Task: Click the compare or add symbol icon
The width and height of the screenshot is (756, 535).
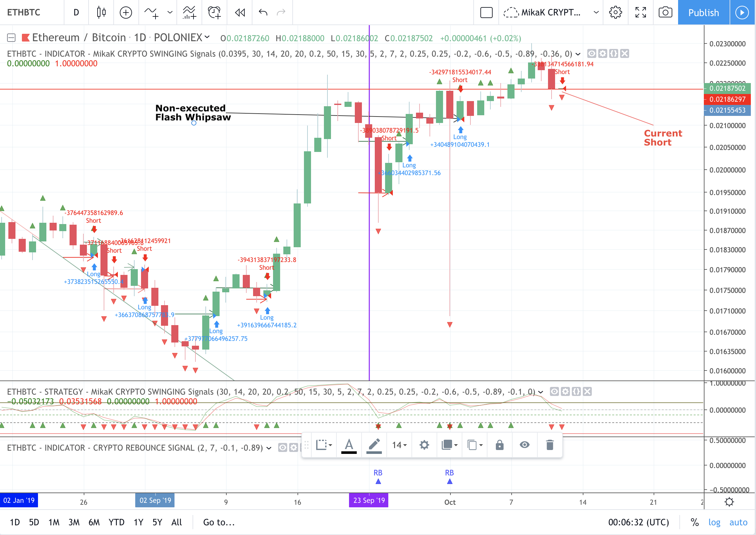Action: 126,13
